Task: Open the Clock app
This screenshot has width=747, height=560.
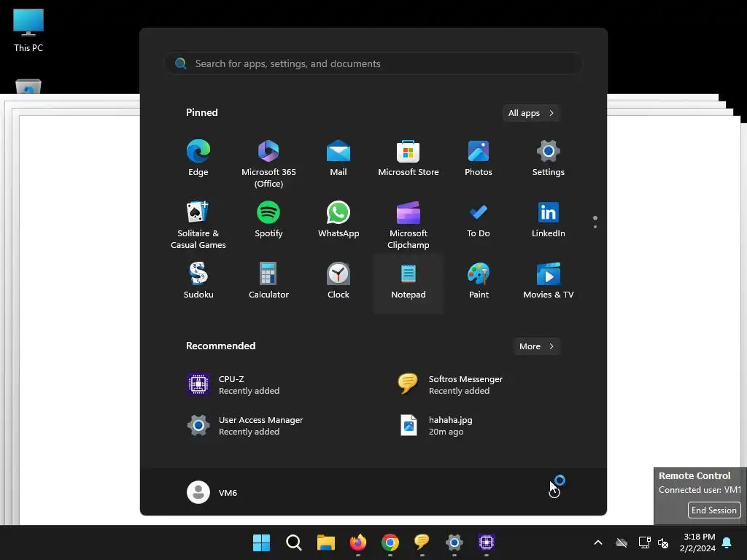Action: pos(338,281)
